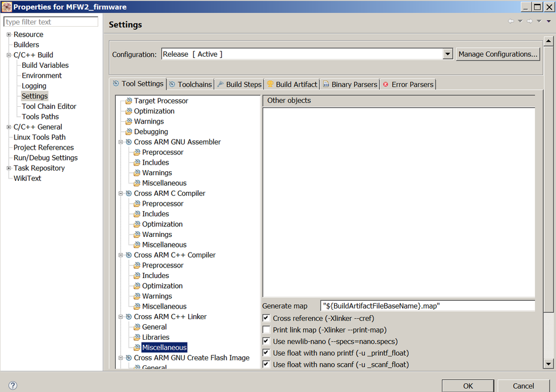Open help via the question mark icon
This screenshot has width=556, height=392.
coord(12,385)
